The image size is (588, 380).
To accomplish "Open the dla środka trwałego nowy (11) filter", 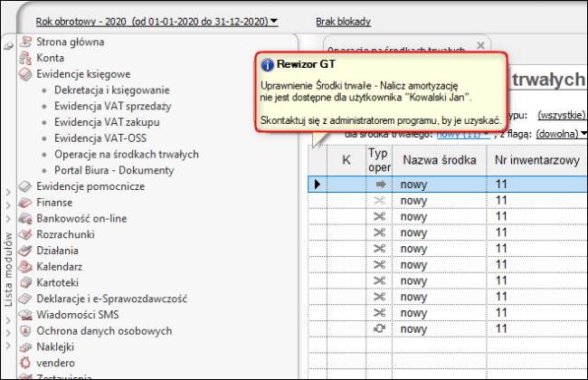I will [463, 134].
